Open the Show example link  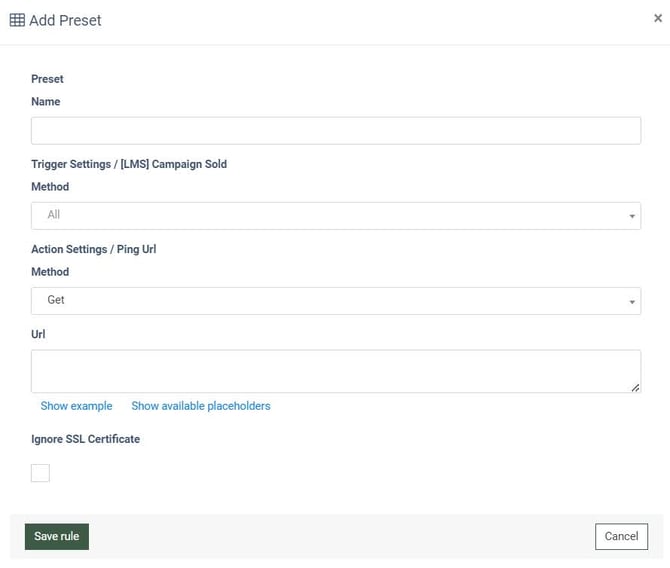(x=76, y=406)
